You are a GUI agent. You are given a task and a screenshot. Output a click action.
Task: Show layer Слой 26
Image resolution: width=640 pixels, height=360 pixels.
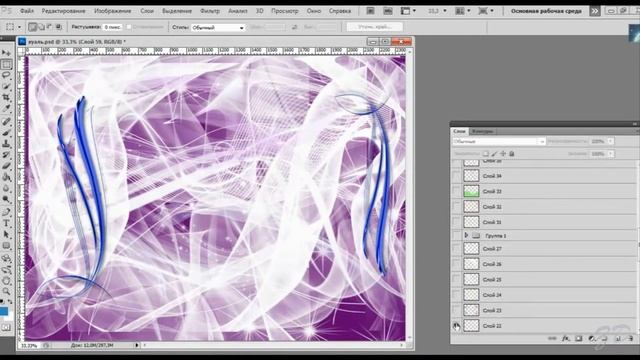pos(456,264)
